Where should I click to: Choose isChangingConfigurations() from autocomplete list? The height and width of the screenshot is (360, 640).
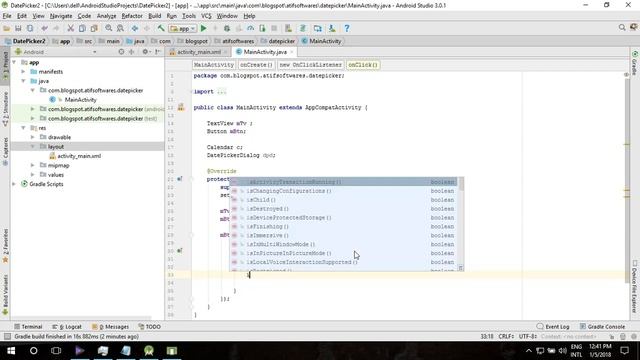coord(343,191)
